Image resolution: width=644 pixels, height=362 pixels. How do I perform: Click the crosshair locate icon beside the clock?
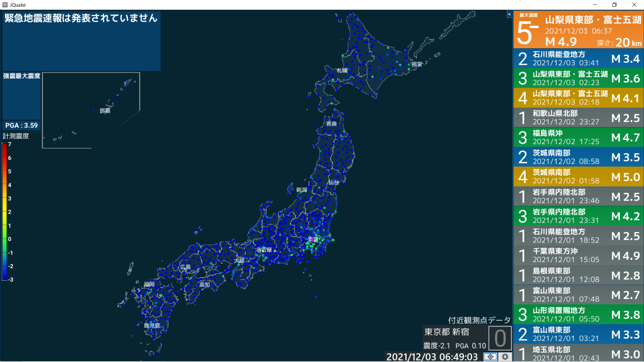pyautogui.click(x=490, y=356)
